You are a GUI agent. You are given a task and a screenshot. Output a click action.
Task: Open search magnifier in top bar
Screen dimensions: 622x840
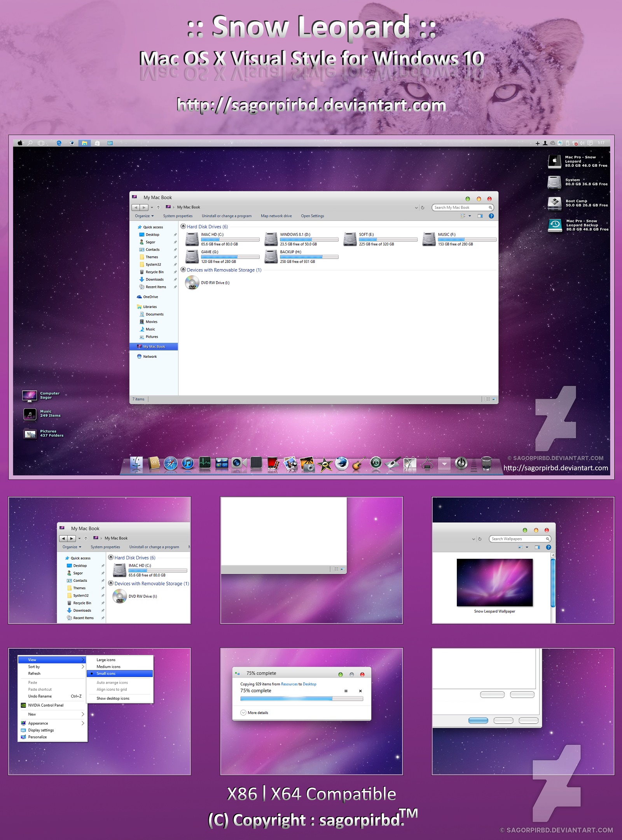30,143
